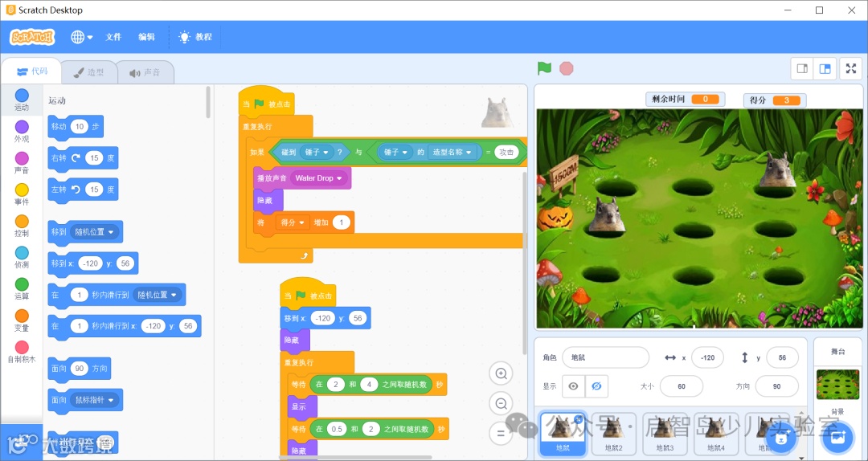Open the 文件 menu
868x461 pixels.
(113, 37)
